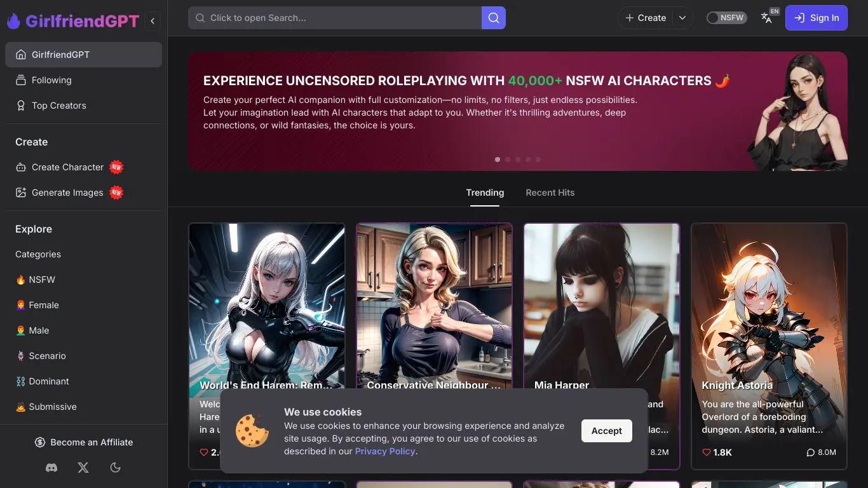Like World's End Harem via heart icon
Viewport: 868px width, 488px height.
204,452
